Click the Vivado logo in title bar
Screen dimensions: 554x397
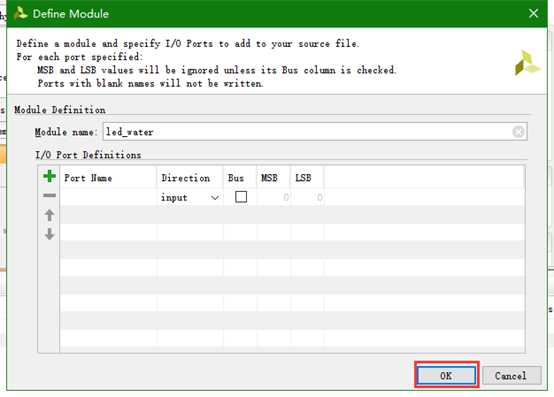pos(20,13)
